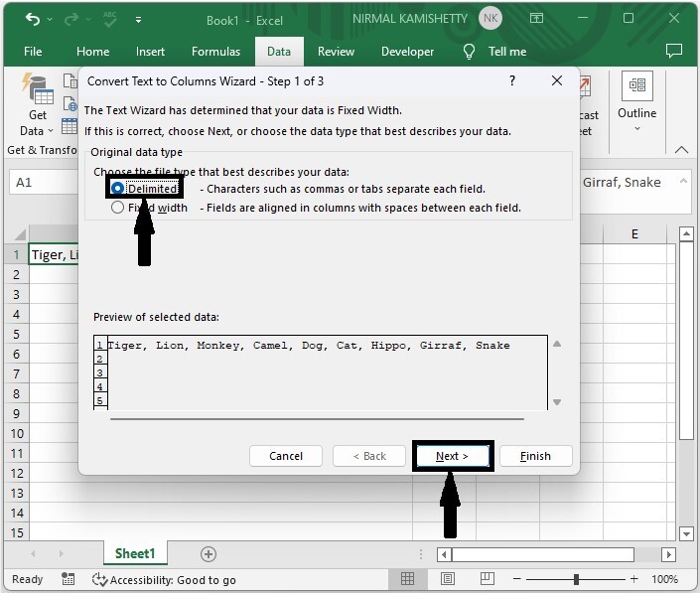The height and width of the screenshot is (593, 700).
Task: Select the Fixed width radio button
Action: coord(117,208)
